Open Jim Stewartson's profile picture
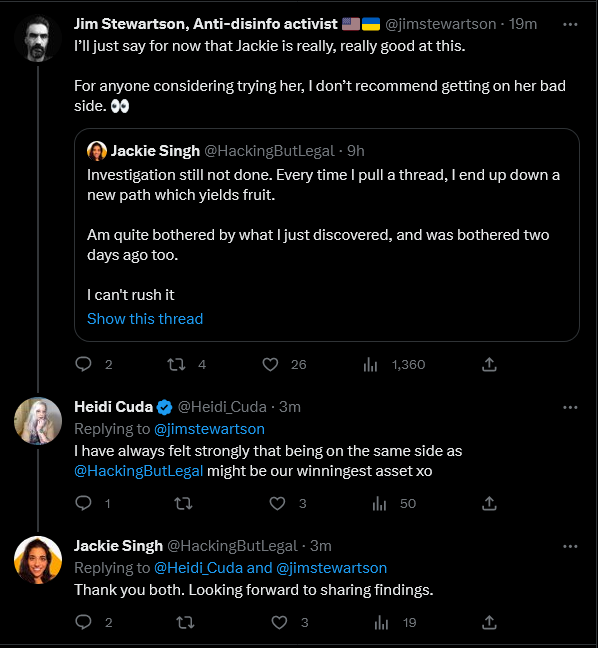 click(x=38, y=38)
